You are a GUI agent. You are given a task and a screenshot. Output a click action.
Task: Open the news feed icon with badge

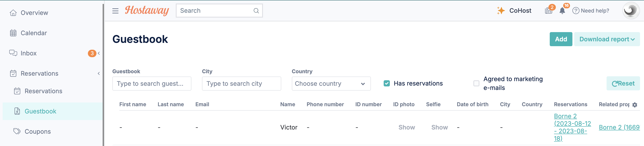click(548, 11)
